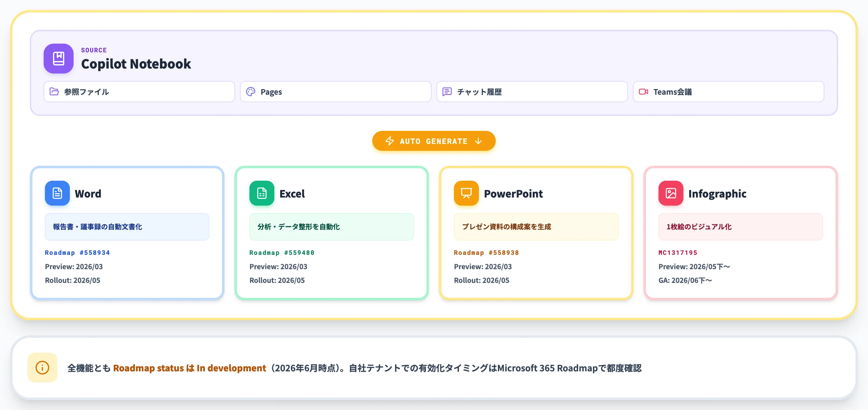Click Preview: 2026/03 in Word card
Viewport: 868px width, 410px height.
coord(74,267)
